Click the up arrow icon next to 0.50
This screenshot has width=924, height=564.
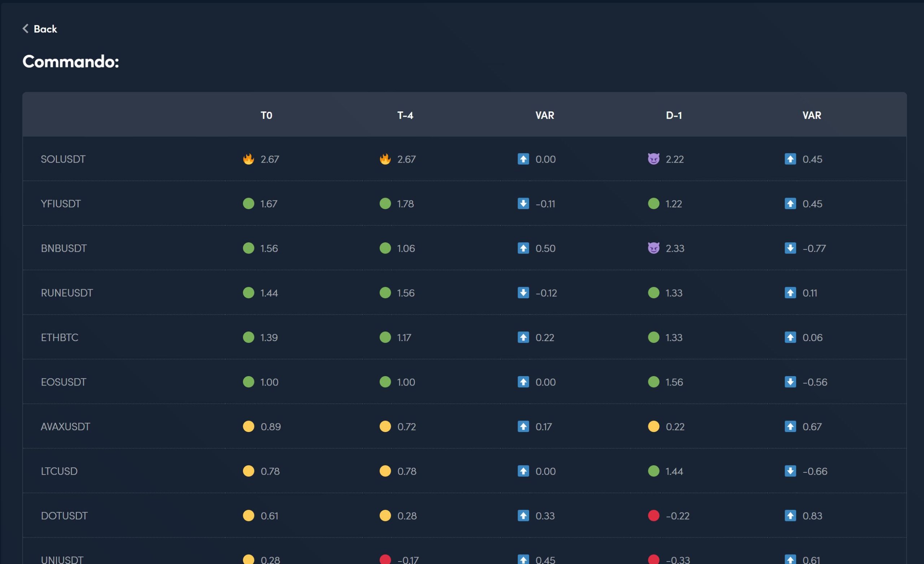point(523,248)
